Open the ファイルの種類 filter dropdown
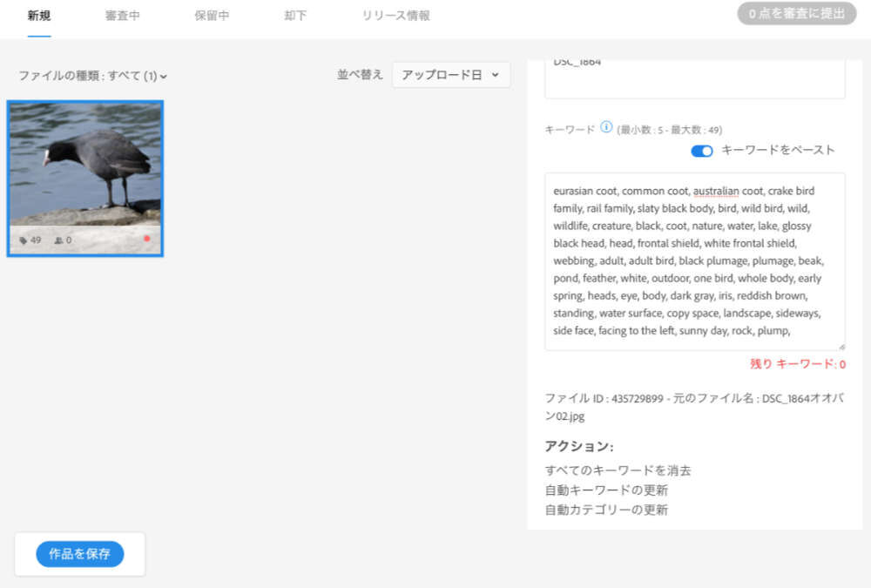The height and width of the screenshot is (588, 871). [90, 77]
